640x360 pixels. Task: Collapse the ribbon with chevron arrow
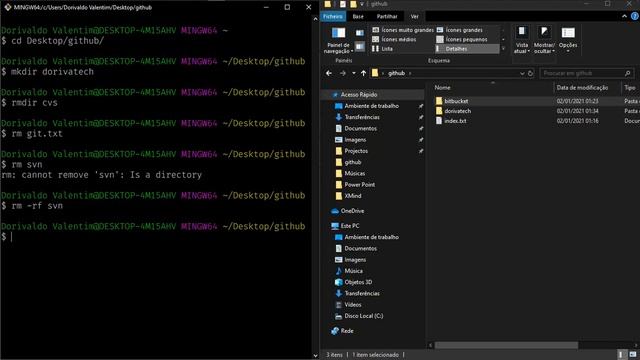pos(624,16)
